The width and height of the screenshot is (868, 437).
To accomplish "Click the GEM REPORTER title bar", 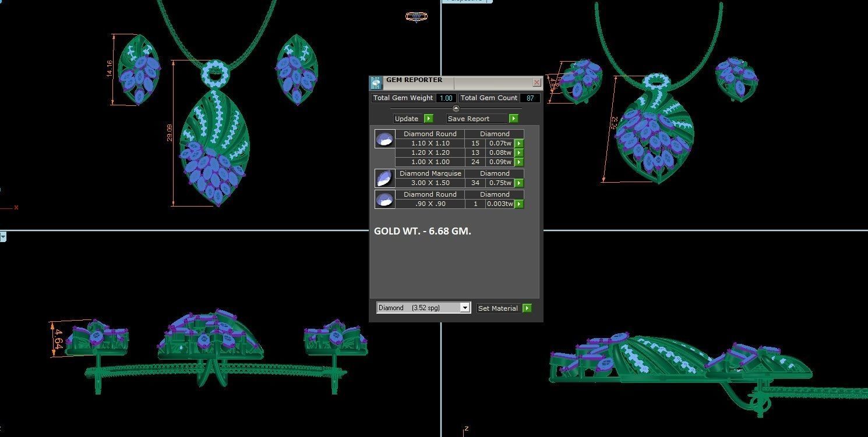I will click(456, 83).
